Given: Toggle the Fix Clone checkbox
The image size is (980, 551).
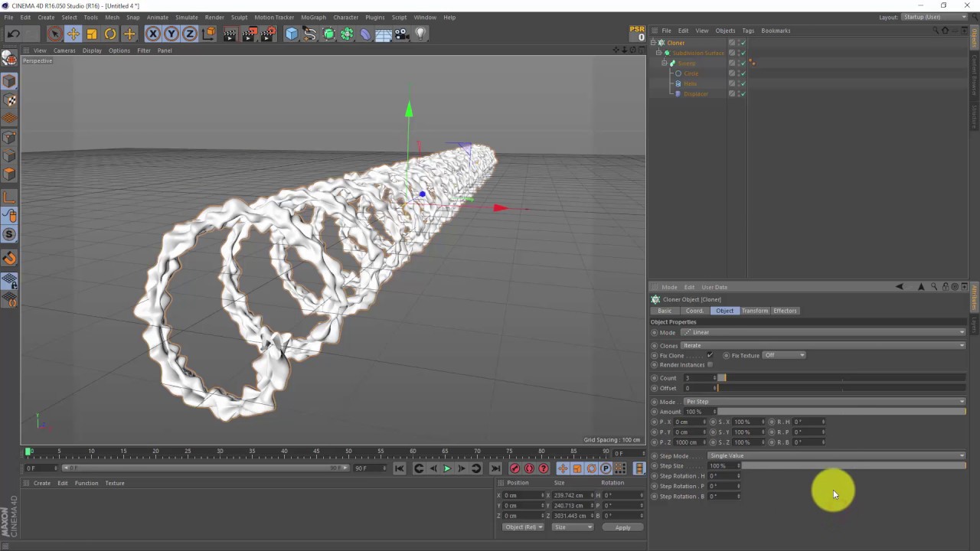Looking at the screenshot, I should (710, 355).
